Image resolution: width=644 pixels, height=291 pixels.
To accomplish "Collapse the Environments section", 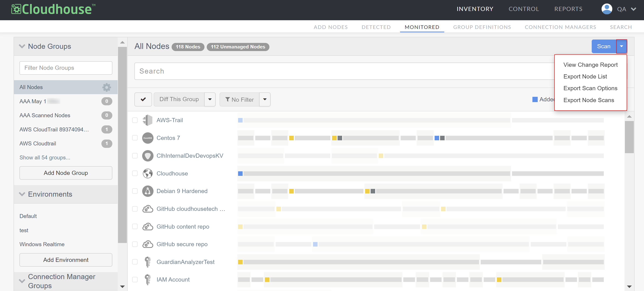I will coord(22,194).
